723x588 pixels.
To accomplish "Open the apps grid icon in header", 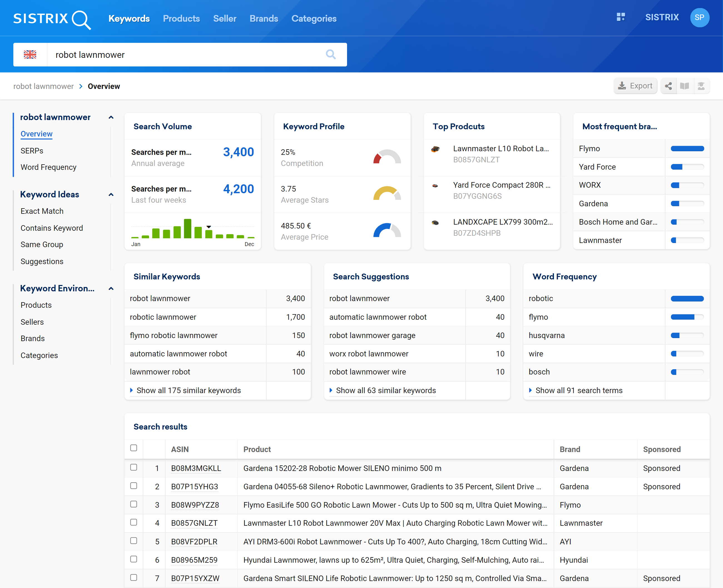I will click(x=621, y=17).
